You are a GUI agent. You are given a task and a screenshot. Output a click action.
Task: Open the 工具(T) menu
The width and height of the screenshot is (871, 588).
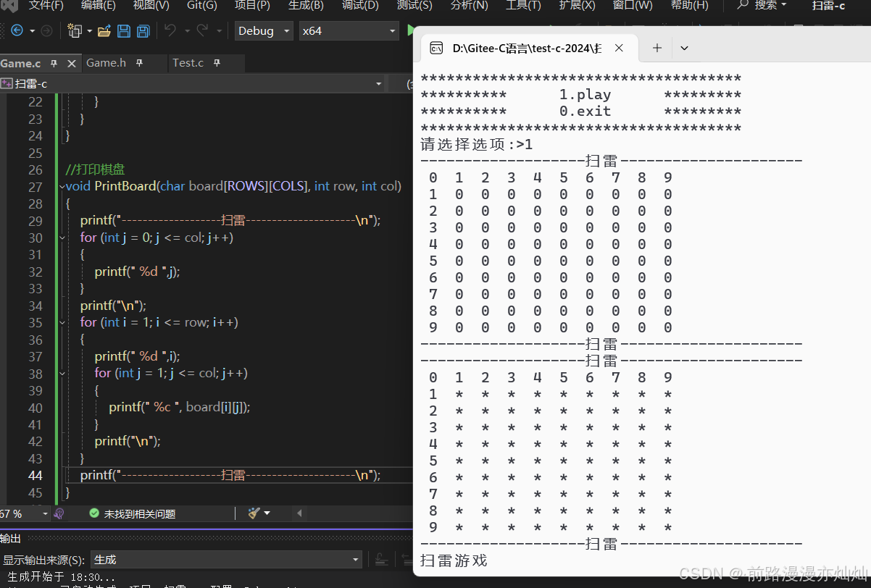point(523,5)
